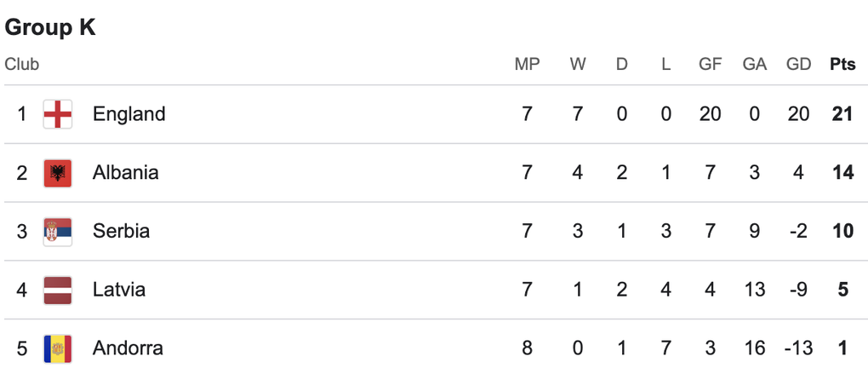
Task: Open the England team link
Action: click(128, 114)
